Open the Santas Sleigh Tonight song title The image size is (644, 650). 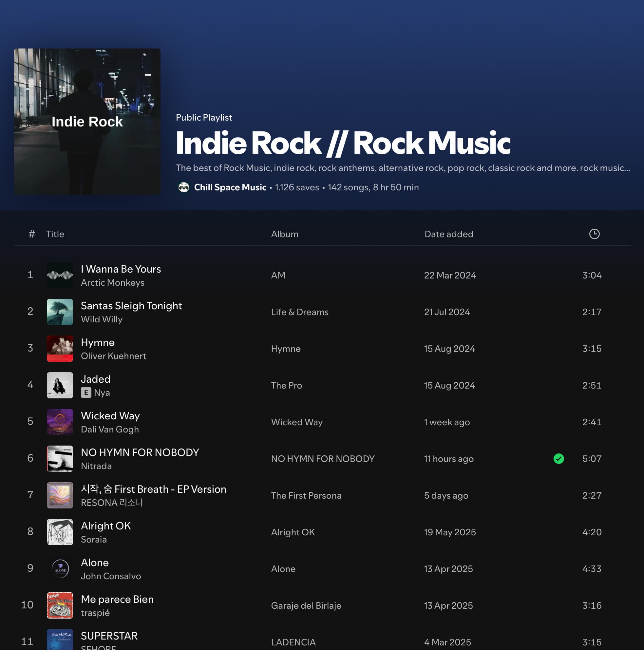click(x=131, y=305)
